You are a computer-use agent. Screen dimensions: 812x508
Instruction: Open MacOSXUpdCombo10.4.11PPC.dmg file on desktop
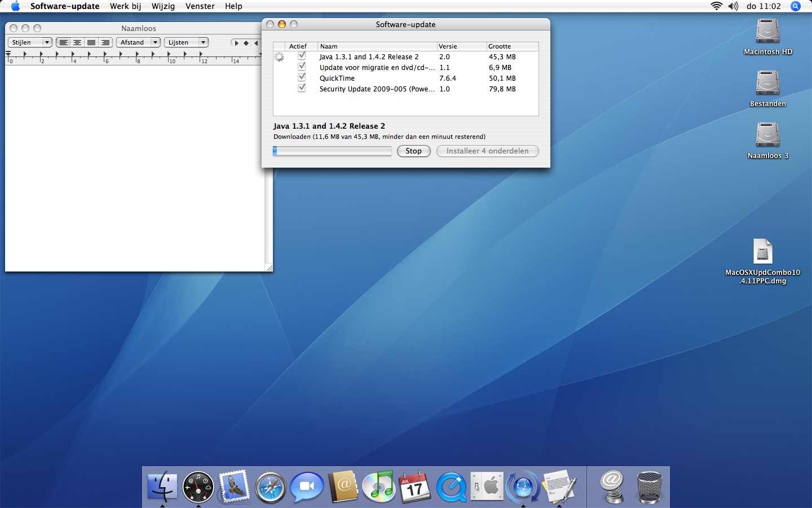coord(762,252)
